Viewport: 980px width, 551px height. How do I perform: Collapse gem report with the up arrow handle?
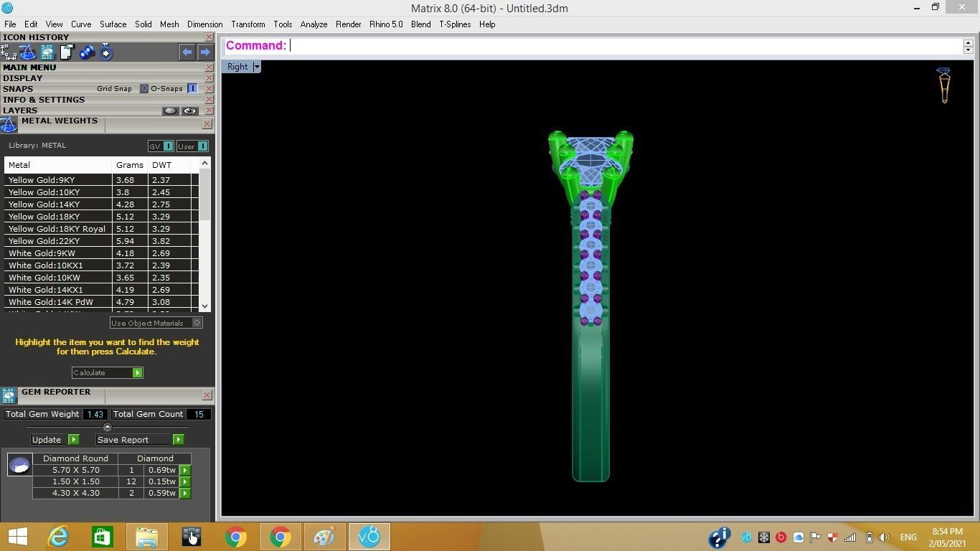point(108,428)
